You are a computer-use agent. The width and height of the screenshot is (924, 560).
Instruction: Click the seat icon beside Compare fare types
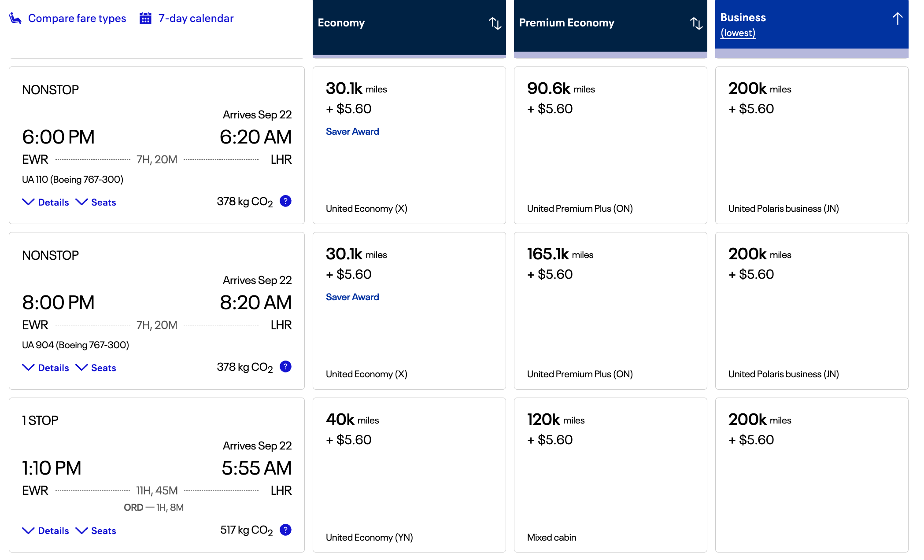click(15, 18)
